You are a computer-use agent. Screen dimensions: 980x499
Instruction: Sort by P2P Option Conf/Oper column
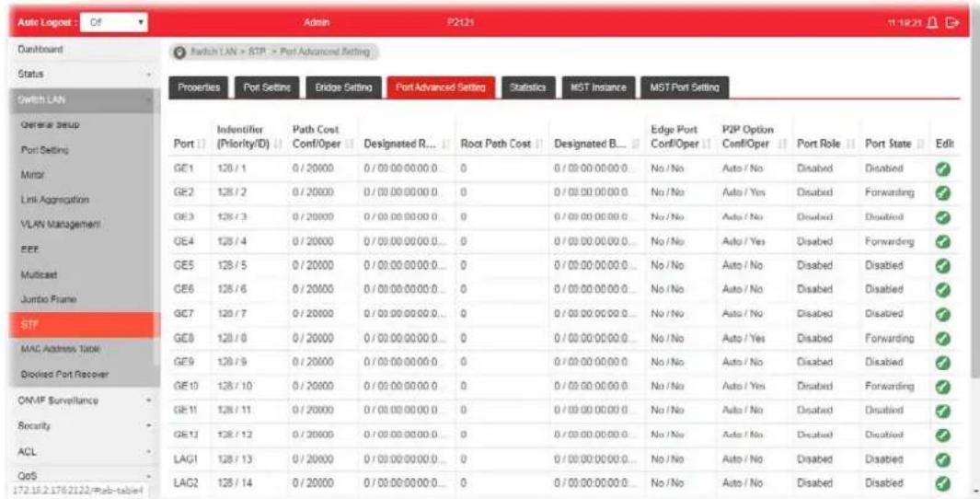click(x=753, y=137)
